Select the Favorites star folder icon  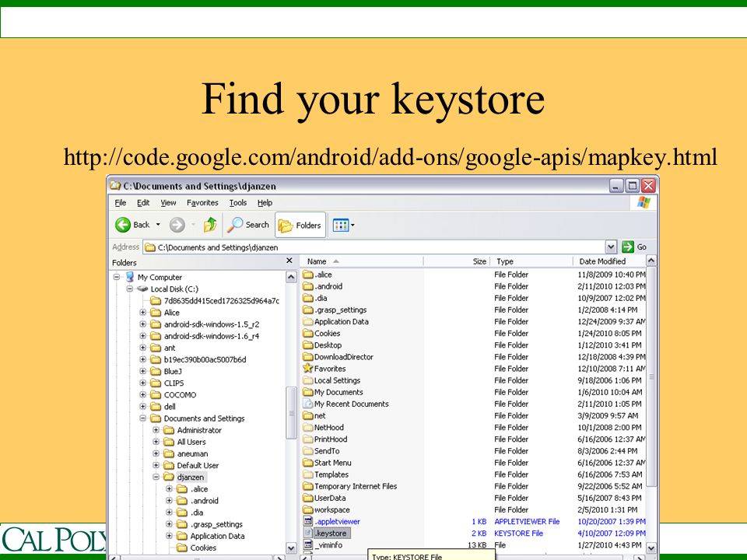click(x=308, y=369)
